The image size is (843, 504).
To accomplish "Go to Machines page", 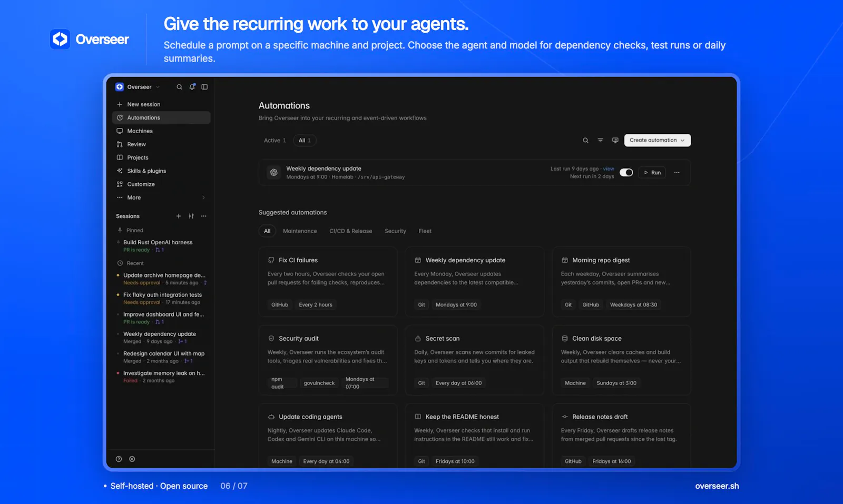I will (161, 131).
